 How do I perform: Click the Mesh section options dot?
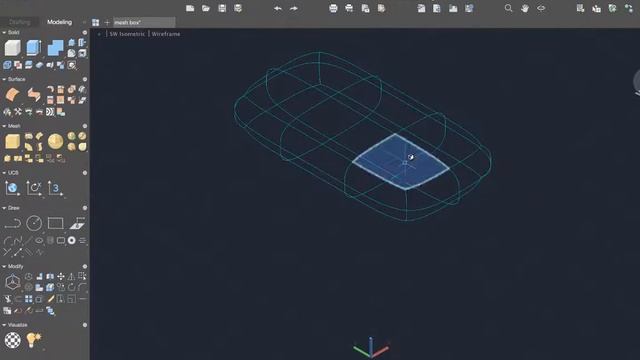click(85, 126)
